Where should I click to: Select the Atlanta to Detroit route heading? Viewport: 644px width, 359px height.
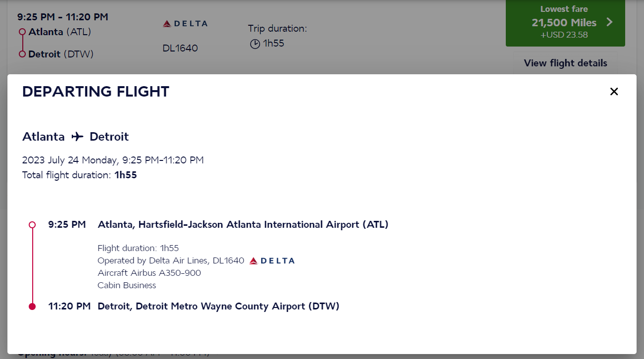[75, 137]
